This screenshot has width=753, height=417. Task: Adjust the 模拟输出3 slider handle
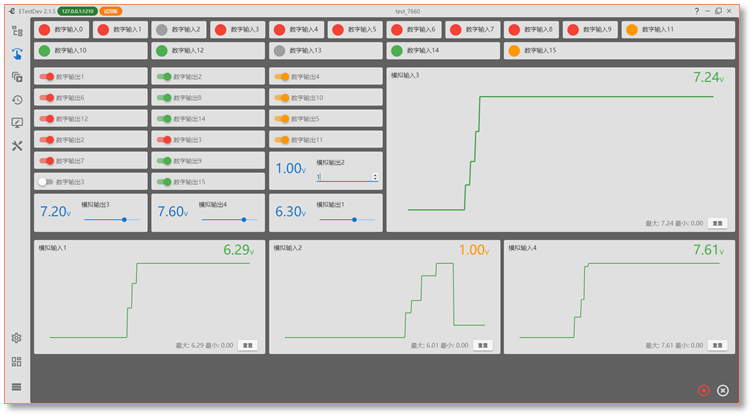124,220
